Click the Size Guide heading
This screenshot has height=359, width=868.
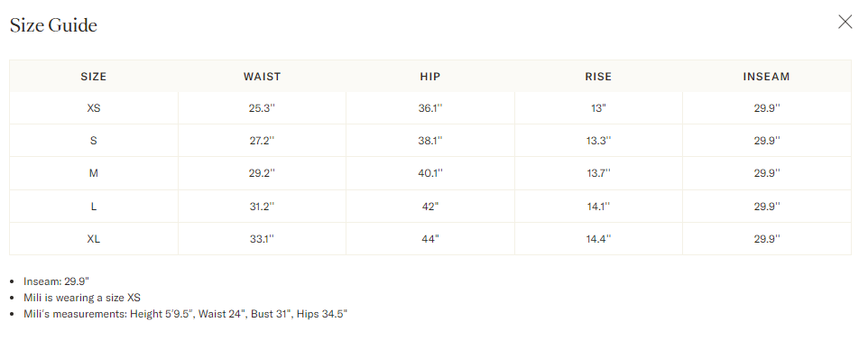pyautogui.click(x=54, y=25)
